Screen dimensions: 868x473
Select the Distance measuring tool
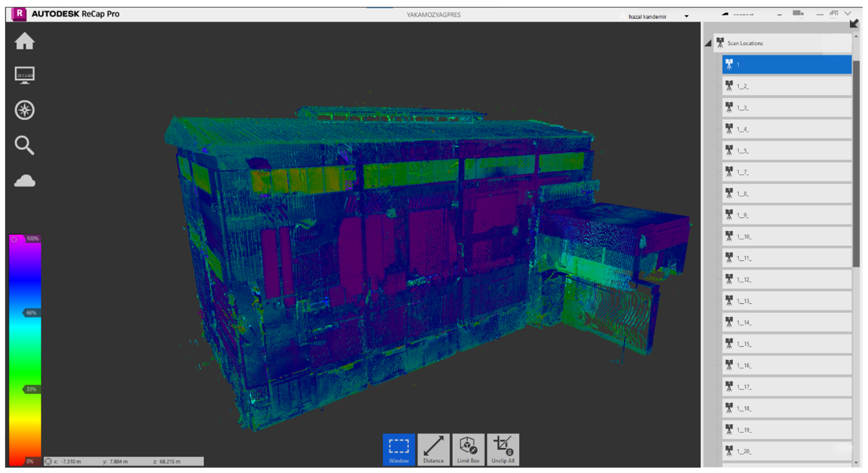tap(433, 449)
